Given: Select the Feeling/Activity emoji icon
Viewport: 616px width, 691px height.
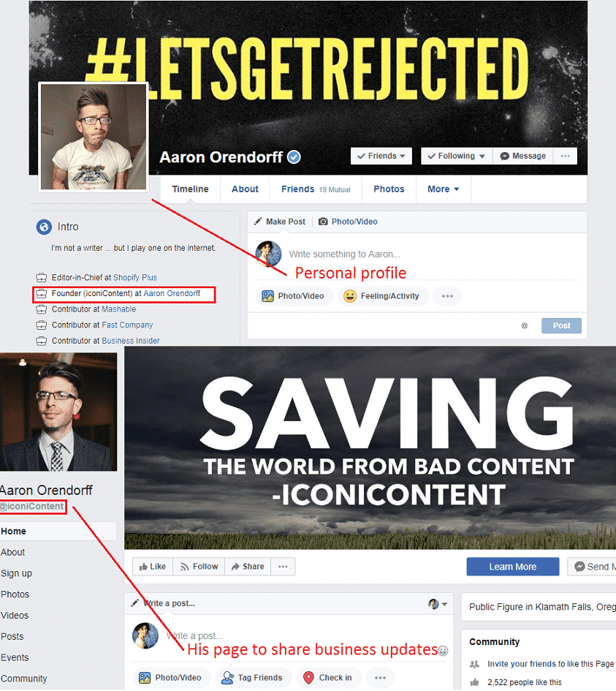Looking at the screenshot, I should point(350,296).
